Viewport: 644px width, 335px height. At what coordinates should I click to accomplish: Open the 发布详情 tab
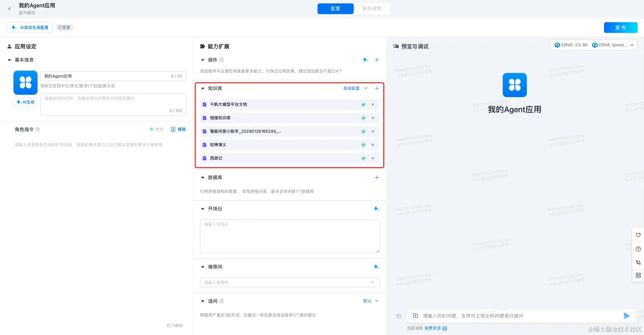(371, 8)
